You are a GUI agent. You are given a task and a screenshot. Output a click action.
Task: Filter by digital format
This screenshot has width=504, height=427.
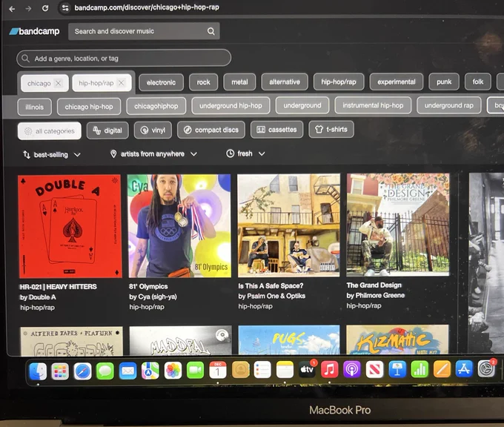pos(107,130)
